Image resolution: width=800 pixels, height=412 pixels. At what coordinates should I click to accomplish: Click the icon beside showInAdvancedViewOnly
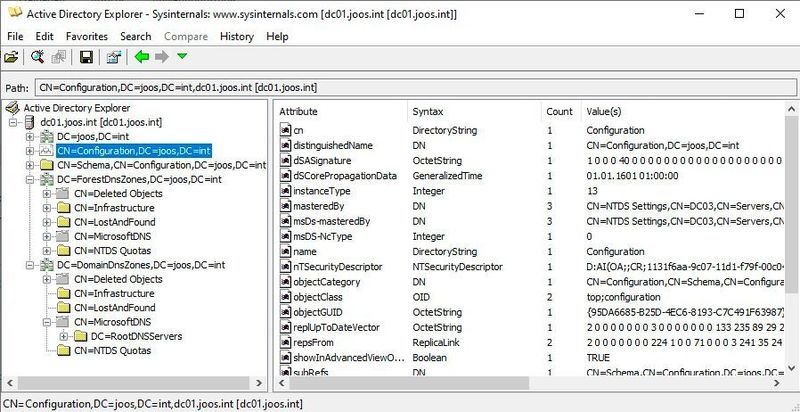(285, 358)
